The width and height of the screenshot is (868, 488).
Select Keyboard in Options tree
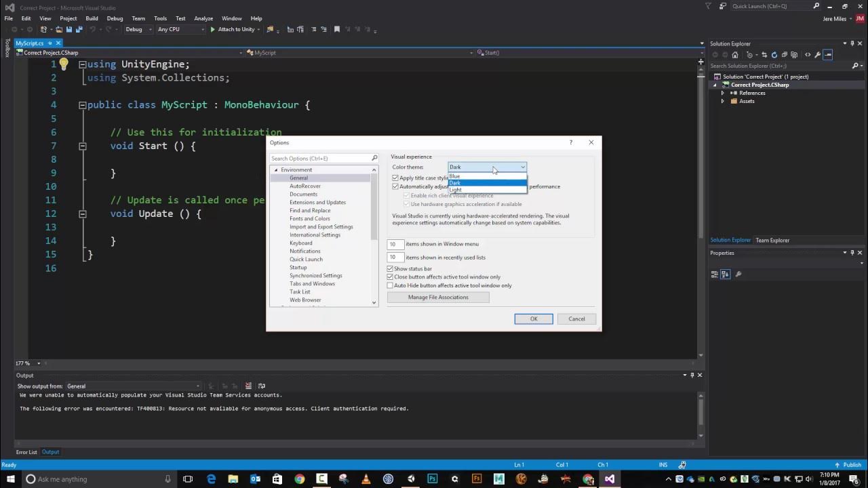(301, 243)
